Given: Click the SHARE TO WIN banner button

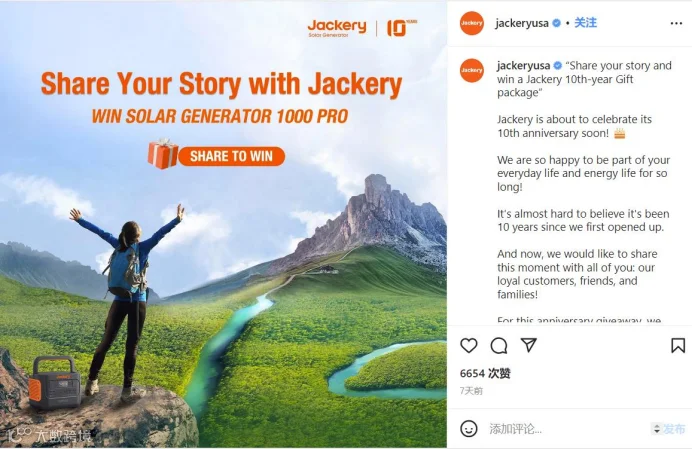Looking at the screenshot, I should [x=232, y=156].
